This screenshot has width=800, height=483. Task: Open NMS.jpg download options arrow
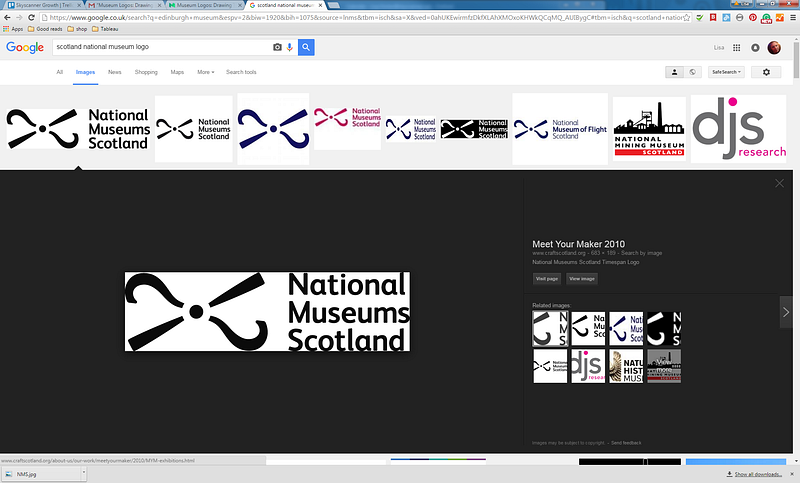tap(84, 473)
